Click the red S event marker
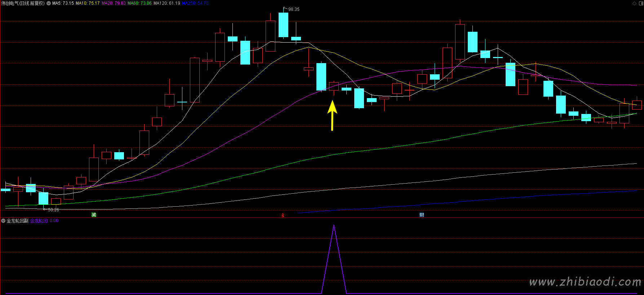 point(283,215)
